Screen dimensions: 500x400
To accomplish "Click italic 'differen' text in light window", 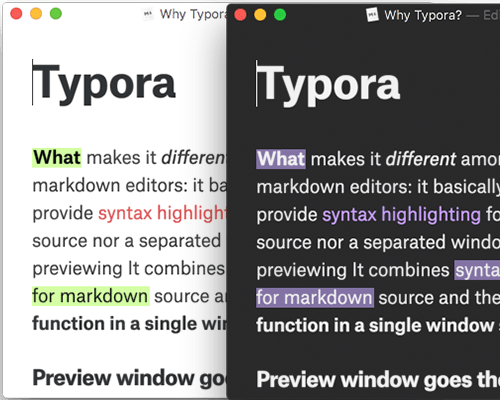I will click(194, 158).
